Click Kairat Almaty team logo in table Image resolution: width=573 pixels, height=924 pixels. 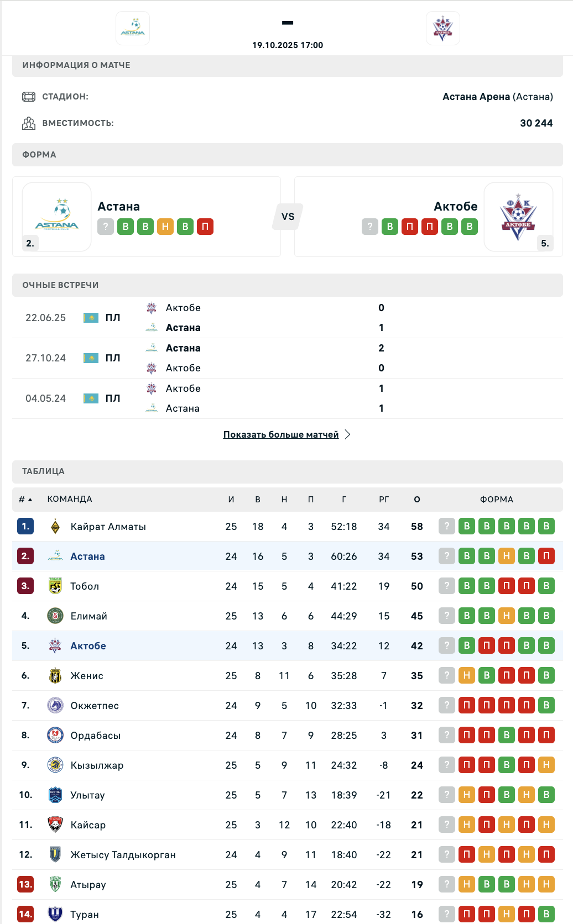coord(55,527)
